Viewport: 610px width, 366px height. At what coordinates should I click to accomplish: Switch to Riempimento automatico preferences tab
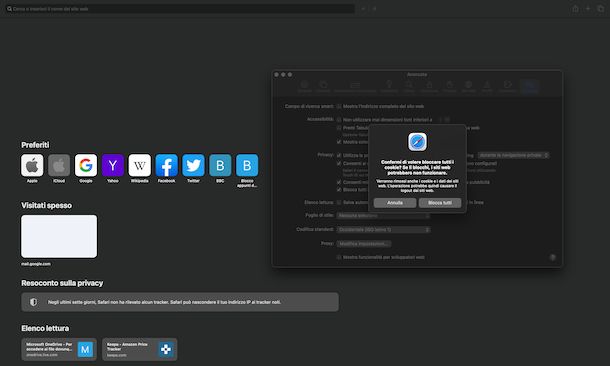355,87
